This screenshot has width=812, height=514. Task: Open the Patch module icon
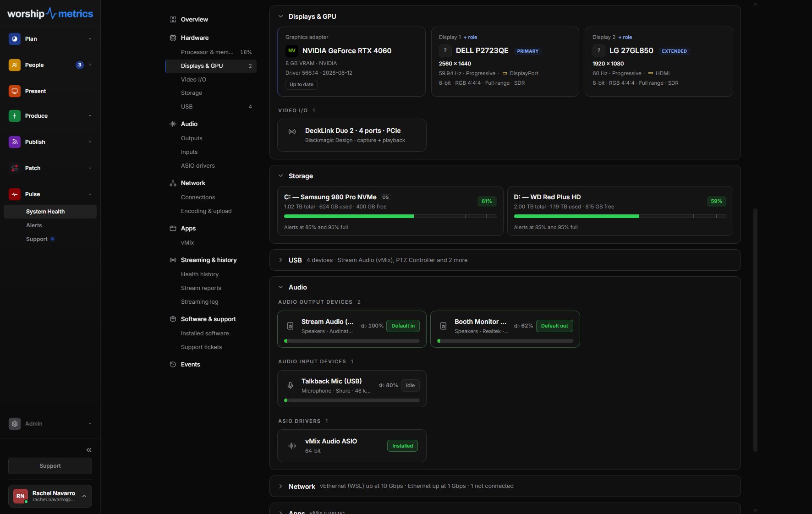point(15,168)
